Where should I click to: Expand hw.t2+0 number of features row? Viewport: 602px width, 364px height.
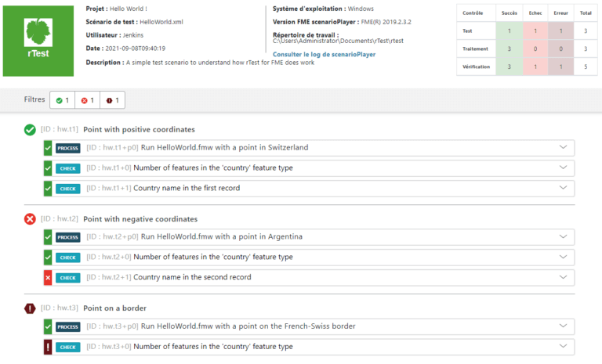coord(563,257)
